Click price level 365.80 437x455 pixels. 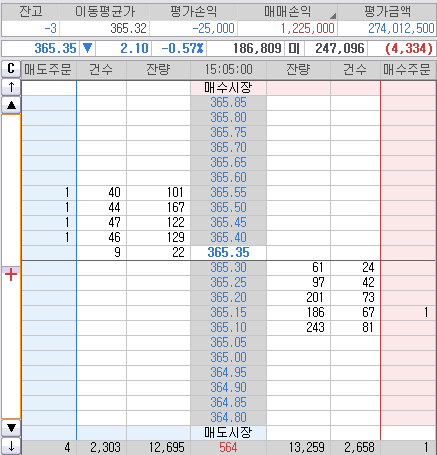point(228,118)
